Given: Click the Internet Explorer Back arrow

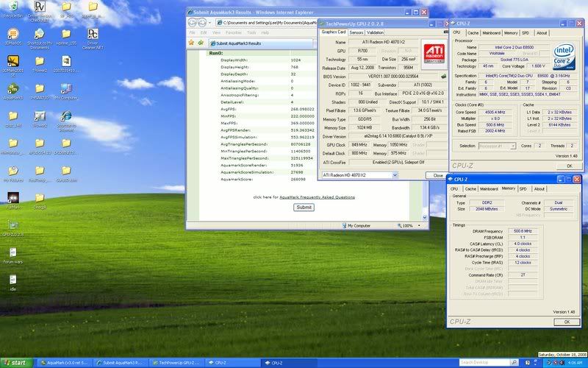Looking at the screenshot, I should click(x=192, y=23).
